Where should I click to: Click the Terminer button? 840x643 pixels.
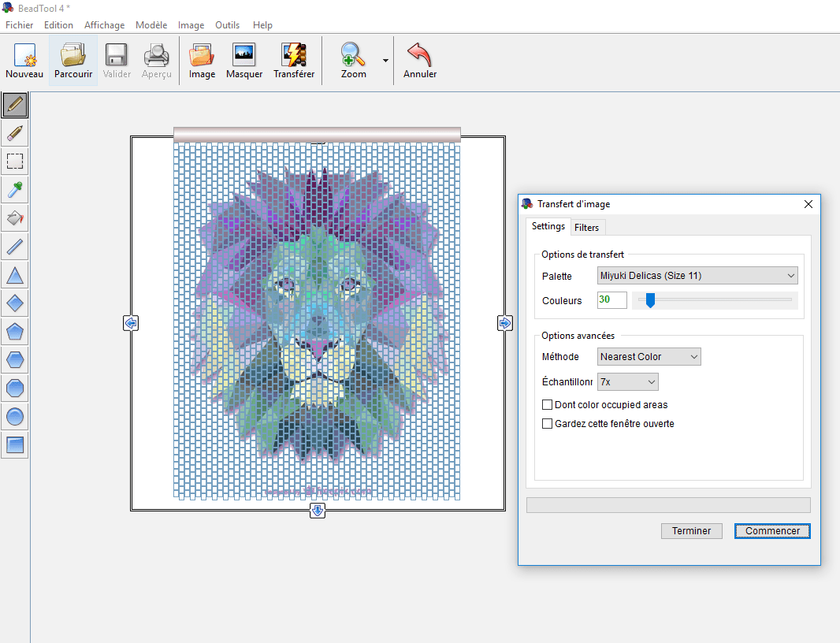pos(691,531)
